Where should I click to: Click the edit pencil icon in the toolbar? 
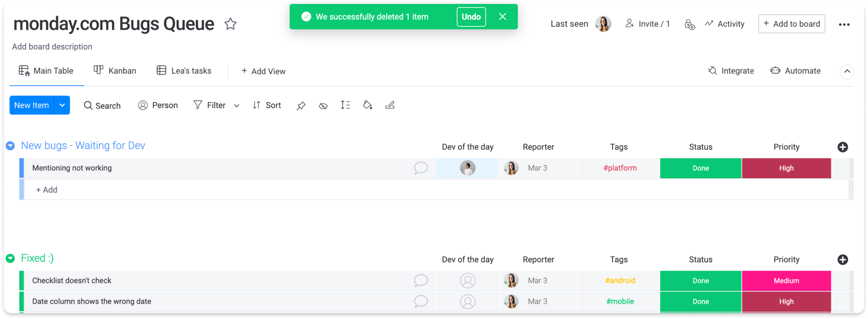[x=390, y=105]
